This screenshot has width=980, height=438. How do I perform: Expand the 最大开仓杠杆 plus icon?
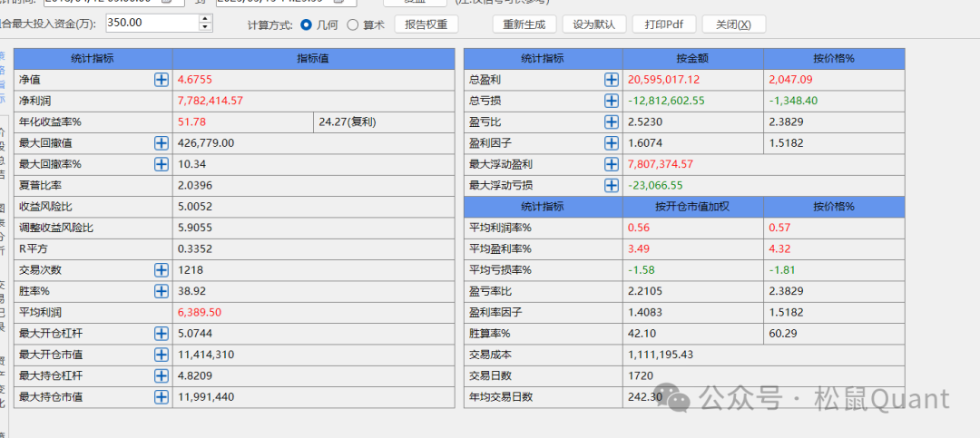point(162,334)
